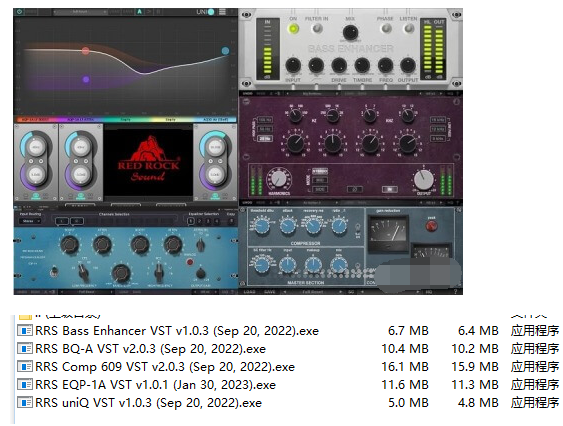Select RRS Comp 609 VST v2.0.3 file name
This screenshot has width=563, height=426.
(x=165, y=367)
